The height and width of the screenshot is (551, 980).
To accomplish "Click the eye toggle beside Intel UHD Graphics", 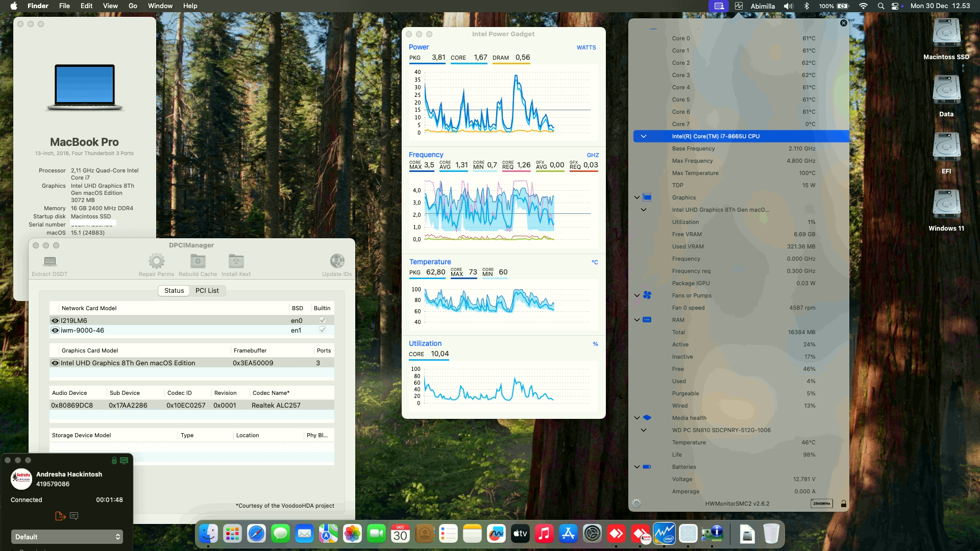I will (x=55, y=363).
